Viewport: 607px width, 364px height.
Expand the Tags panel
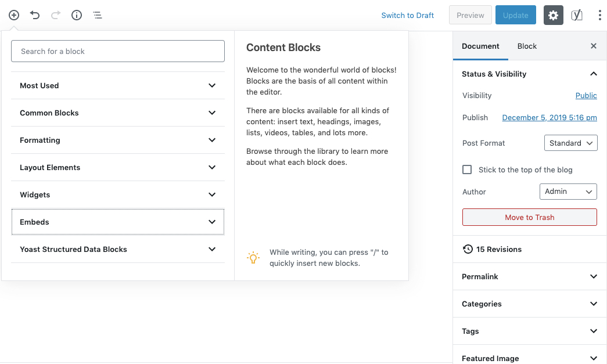point(530,331)
